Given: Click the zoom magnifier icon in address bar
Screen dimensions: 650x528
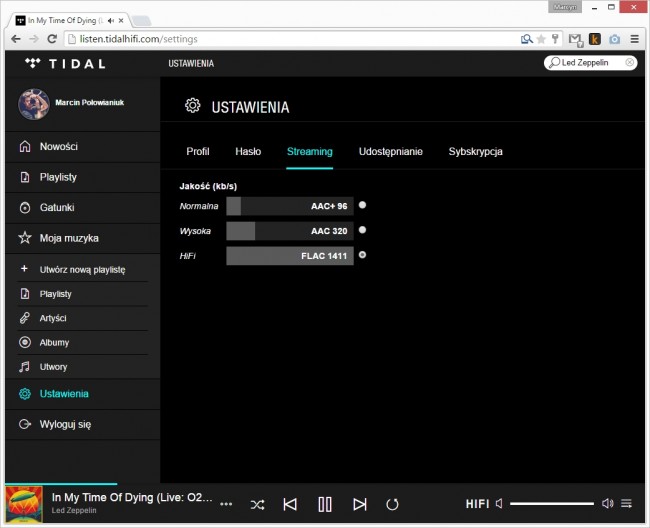Looking at the screenshot, I should point(526,39).
